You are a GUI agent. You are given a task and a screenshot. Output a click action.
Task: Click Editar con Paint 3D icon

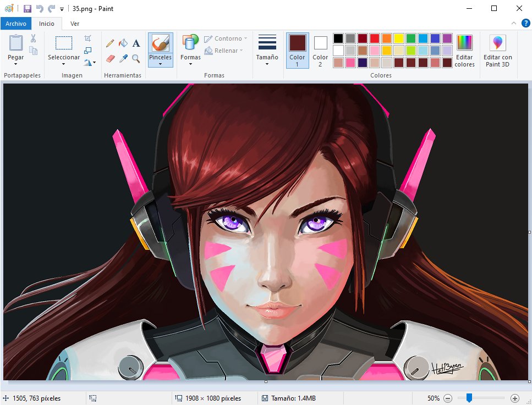point(498,43)
